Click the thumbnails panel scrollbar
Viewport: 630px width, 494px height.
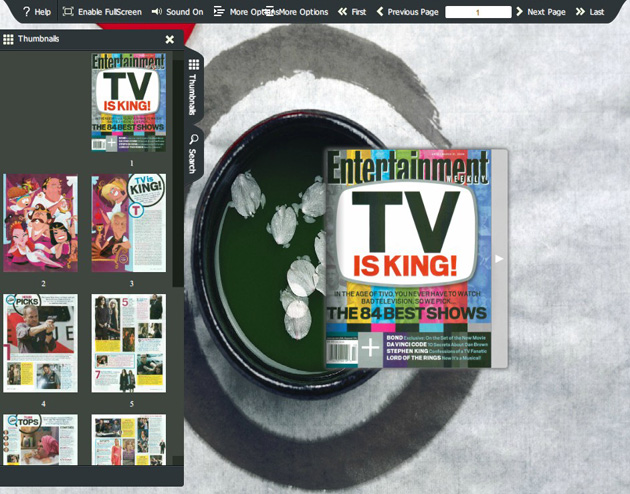[178, 173]
